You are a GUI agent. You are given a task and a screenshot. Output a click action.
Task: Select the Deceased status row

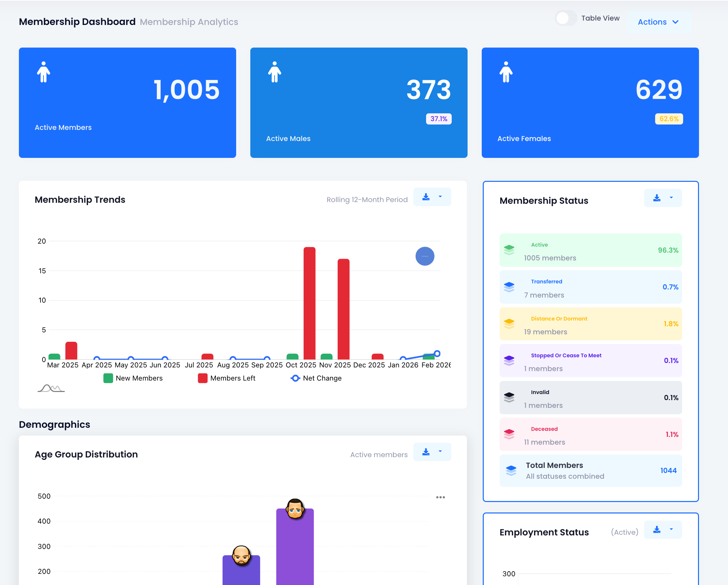point(590,434)
